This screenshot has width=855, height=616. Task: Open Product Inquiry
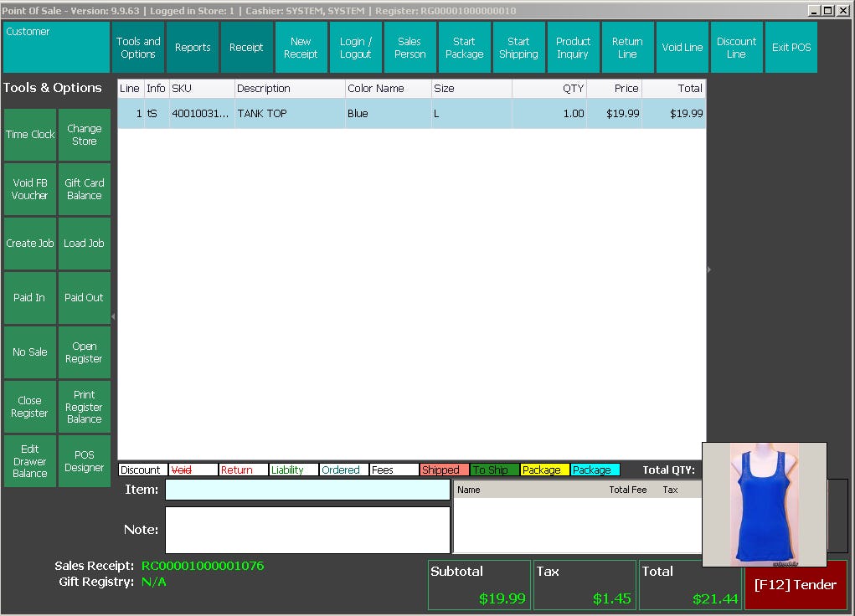[573, 48]
